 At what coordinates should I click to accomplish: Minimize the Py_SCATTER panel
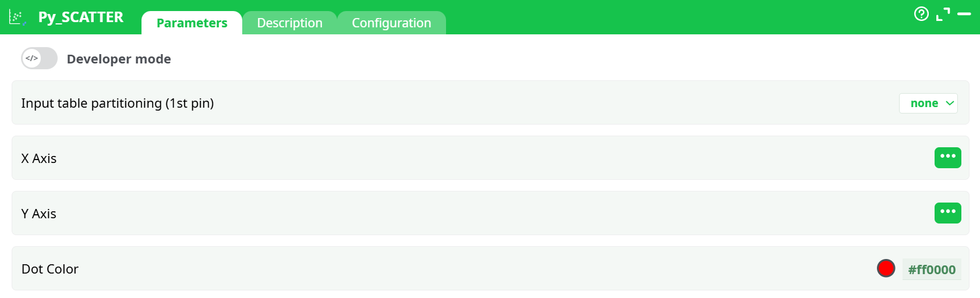[x=964, y=14]
